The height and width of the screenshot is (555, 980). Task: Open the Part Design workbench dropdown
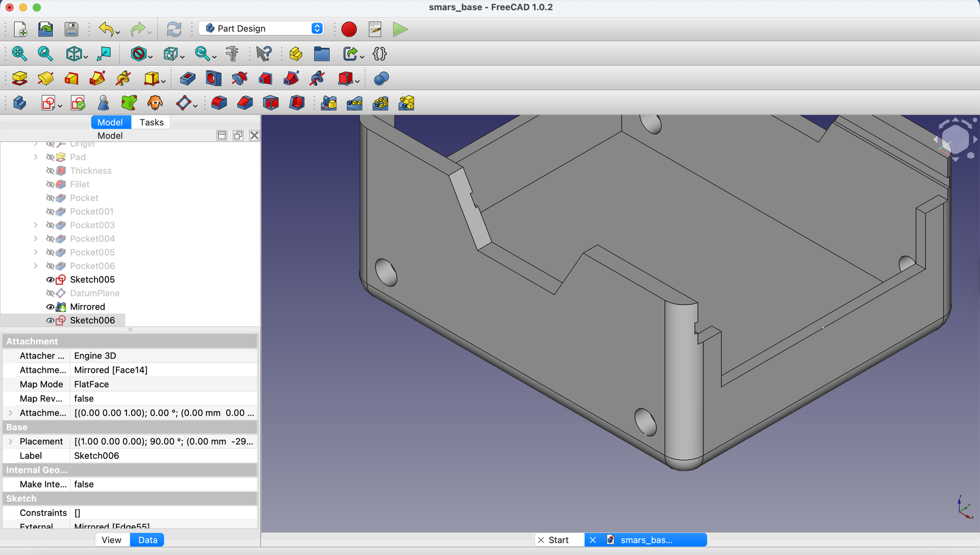coord(261,29)
